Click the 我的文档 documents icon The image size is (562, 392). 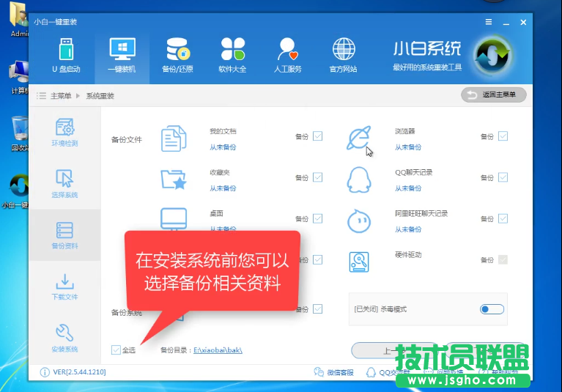pyautogui.click(x=174, y=138)
